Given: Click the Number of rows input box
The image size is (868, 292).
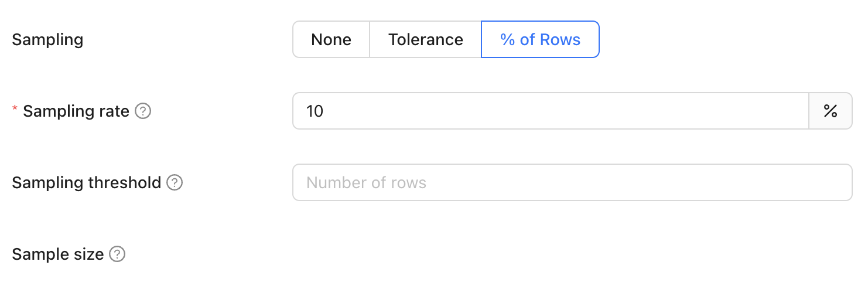Looking at the screenshot, I should (572, 182).
